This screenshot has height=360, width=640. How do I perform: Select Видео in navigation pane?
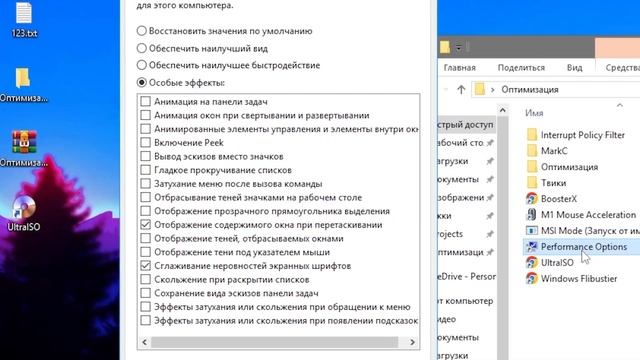447,319
